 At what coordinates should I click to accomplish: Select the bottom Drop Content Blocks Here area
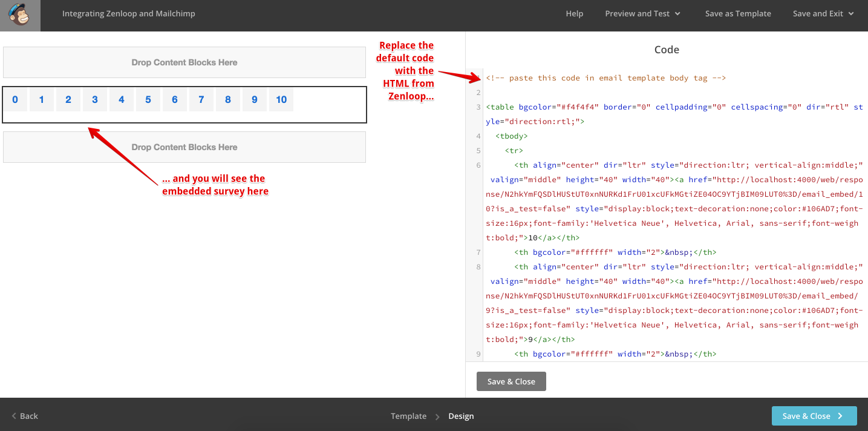(184, 147)
